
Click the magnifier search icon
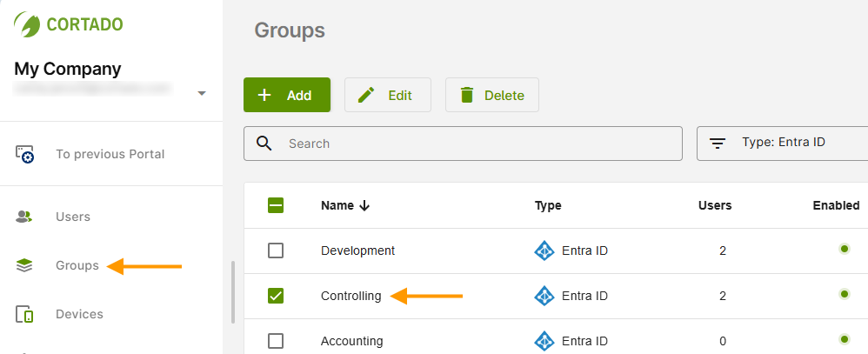tap(264, 144)
